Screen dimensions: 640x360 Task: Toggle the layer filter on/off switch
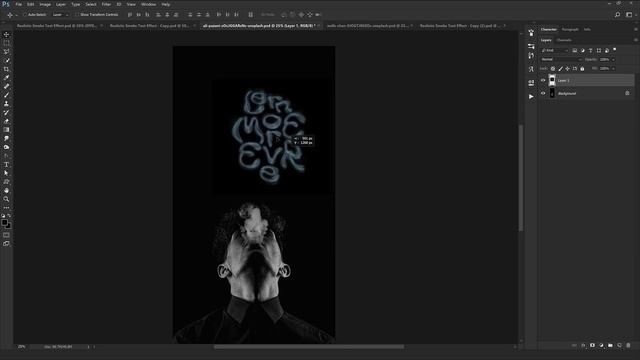(615, 50)
